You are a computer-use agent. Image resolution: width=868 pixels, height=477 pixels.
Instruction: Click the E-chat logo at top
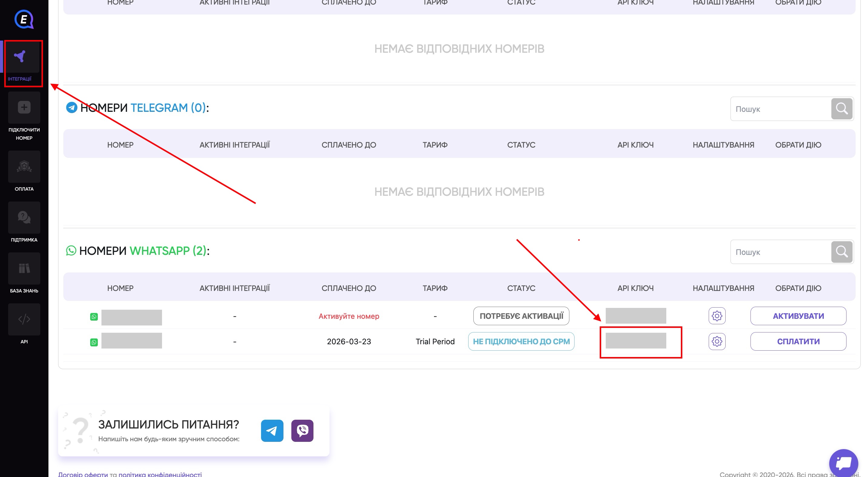pos(24,19)
